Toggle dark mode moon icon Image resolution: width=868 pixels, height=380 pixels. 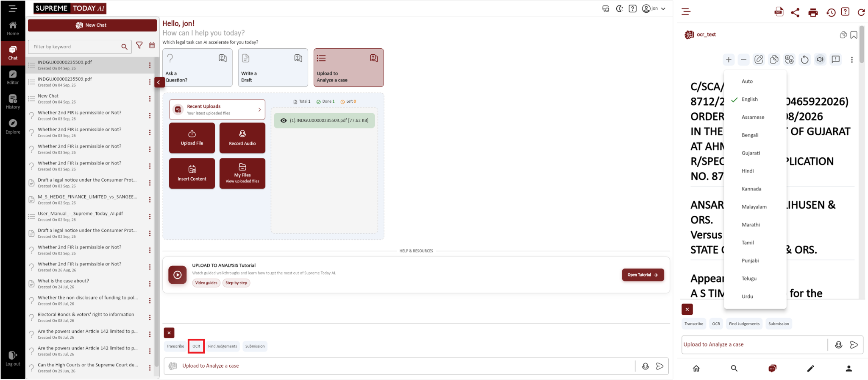pyautogui.click(x=619, y=8)
